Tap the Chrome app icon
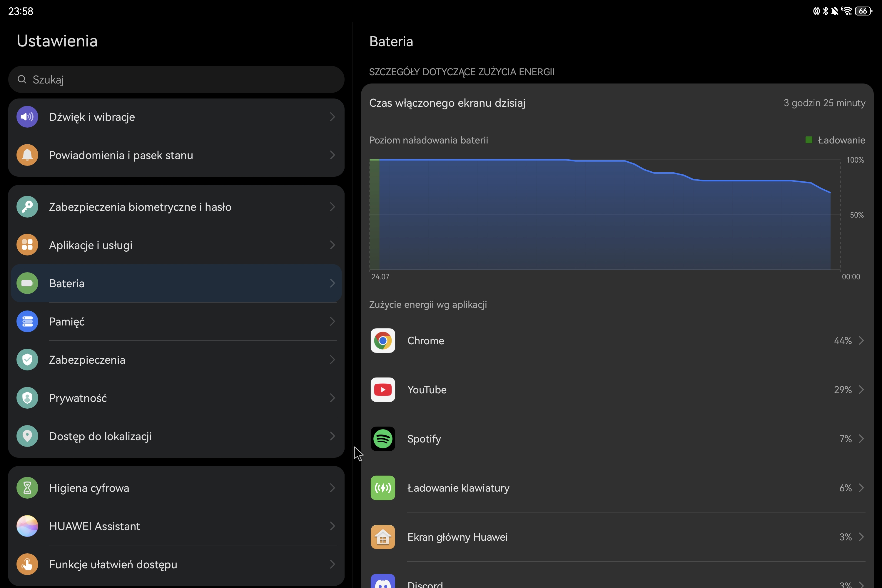The image size is (882, 588). 383,340
